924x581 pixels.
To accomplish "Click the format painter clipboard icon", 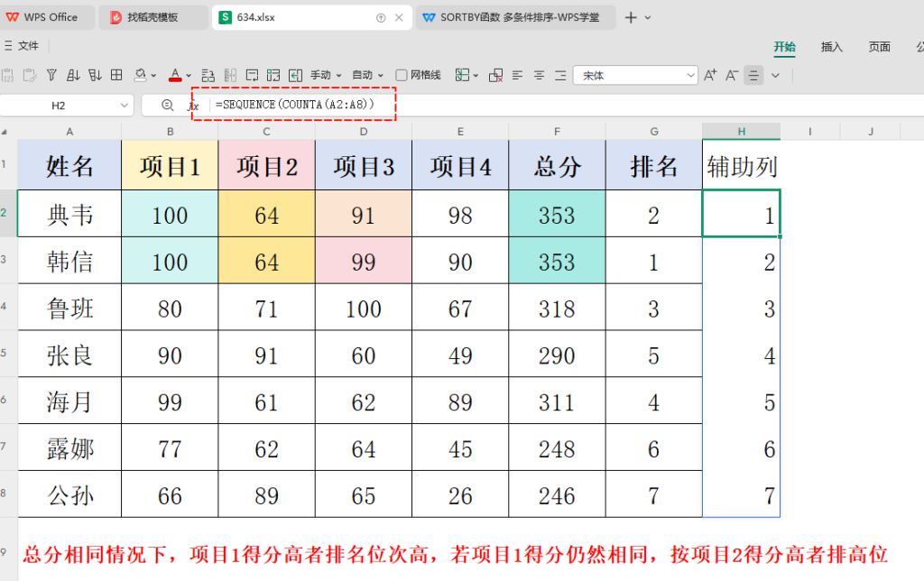I will coord(30,75).
